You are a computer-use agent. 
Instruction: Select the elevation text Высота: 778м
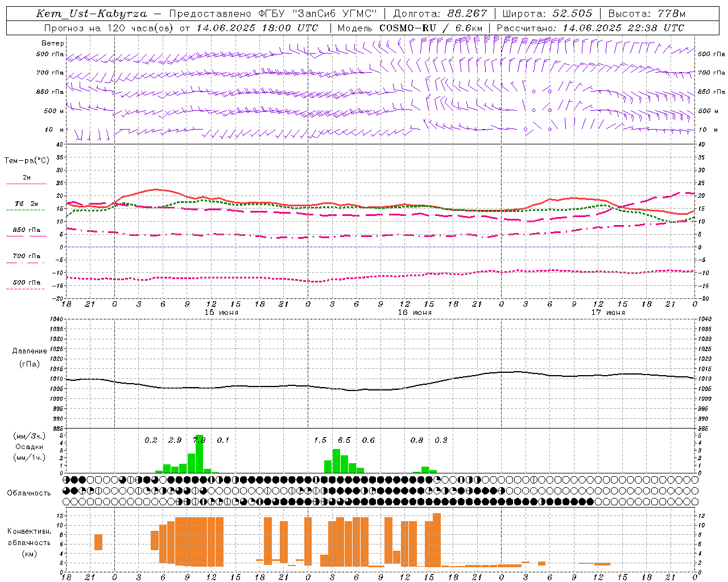click(x=647, y=14)
